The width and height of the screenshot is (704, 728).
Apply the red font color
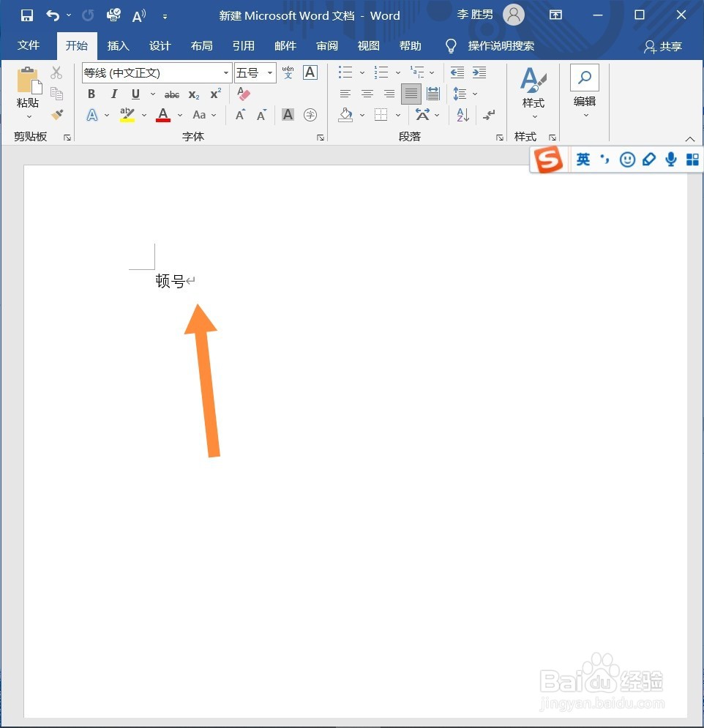point(163,115)
